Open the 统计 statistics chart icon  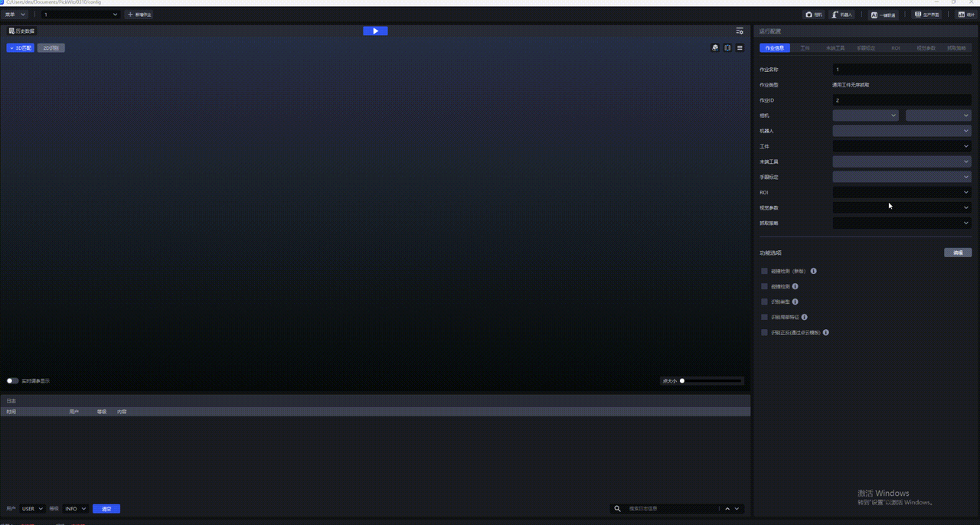965,15
